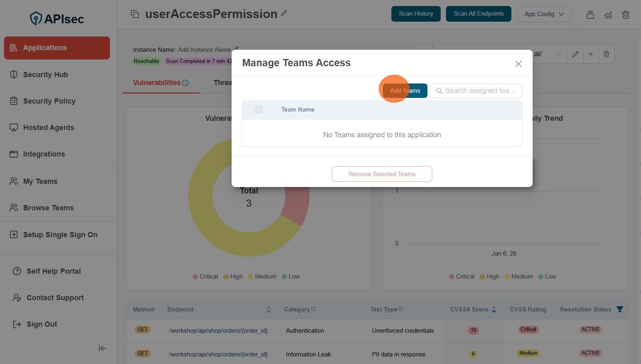The width and height of the screenshot is (641, 364).
Task: Switch to the Vulnerabilities tab
Action: click(x=157, y=83)
